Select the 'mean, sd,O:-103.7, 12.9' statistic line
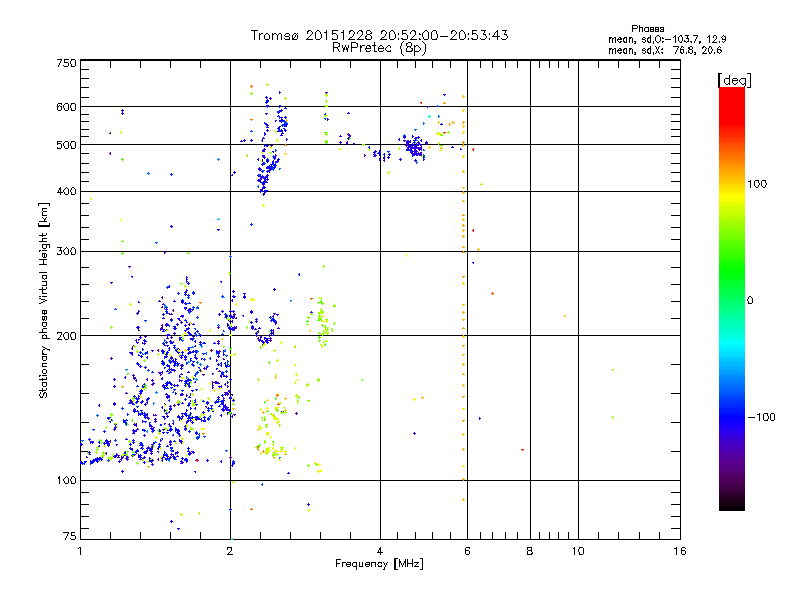This screenshot has width=800, height=600. [x=667, y=39]
